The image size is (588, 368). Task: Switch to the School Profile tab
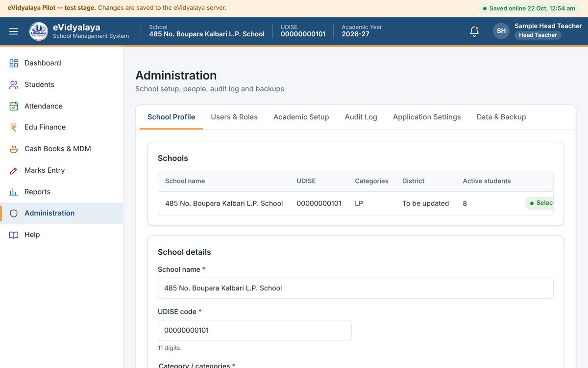tap(171, 117)
